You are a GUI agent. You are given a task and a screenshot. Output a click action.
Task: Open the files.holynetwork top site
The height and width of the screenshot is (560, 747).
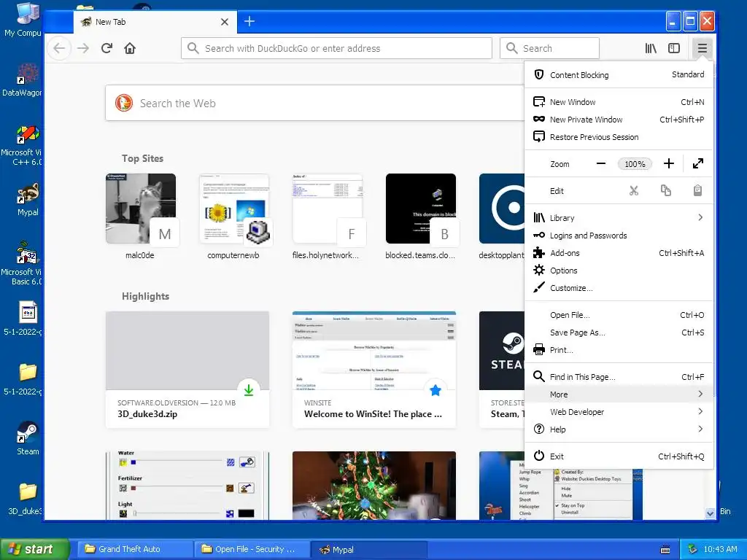[328, 217]
